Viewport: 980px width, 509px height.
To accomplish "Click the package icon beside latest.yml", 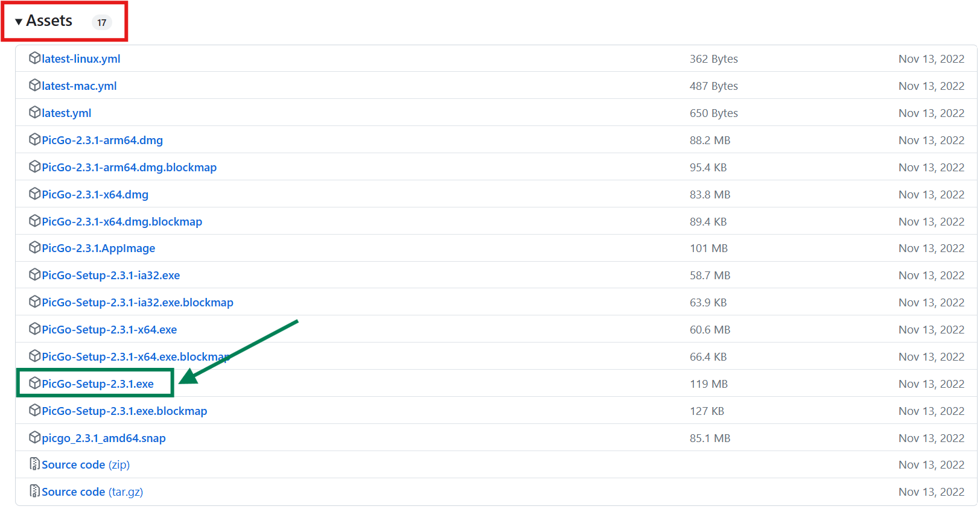I will pos(34,112).
